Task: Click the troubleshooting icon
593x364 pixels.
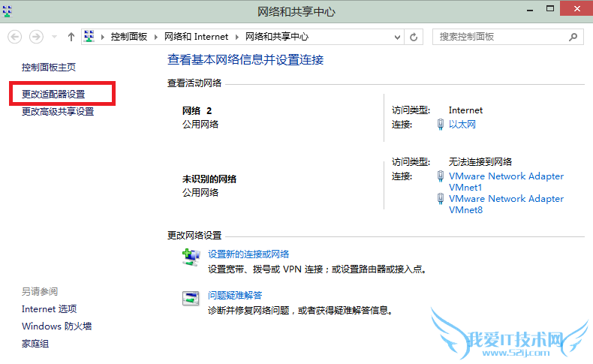Action: (191, 298)
